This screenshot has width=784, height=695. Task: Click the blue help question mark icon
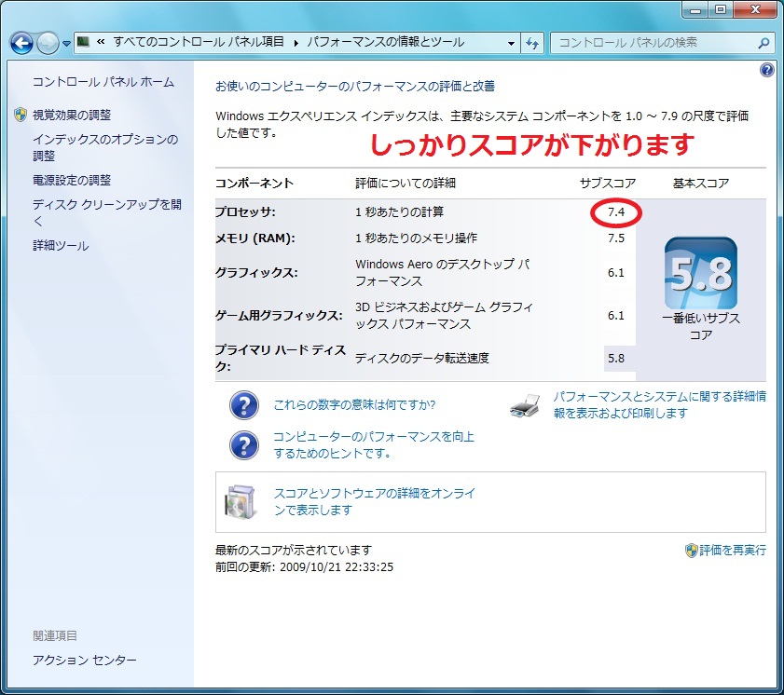tap(766, 70)
